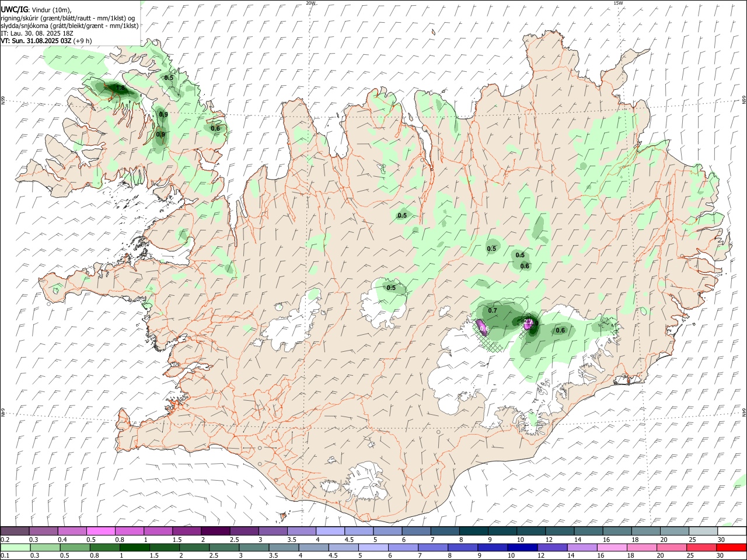Pick the white swatch after 30 on upper scale
Image resolution: width=747 pixels, height=560 pixels.
click(x=732, y=531)
